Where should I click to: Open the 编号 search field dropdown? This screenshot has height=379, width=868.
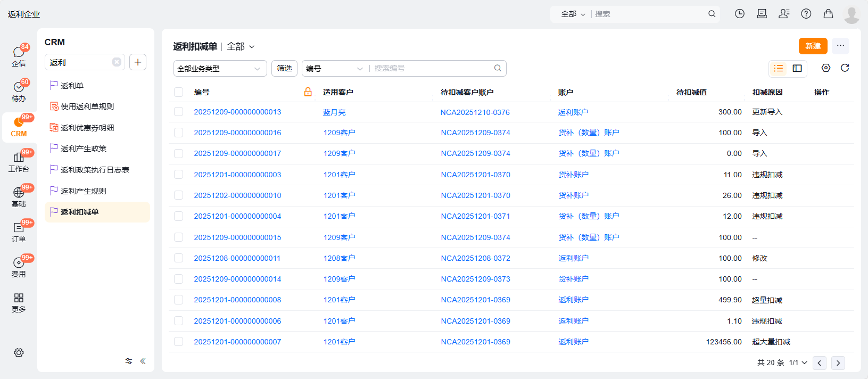334,68
